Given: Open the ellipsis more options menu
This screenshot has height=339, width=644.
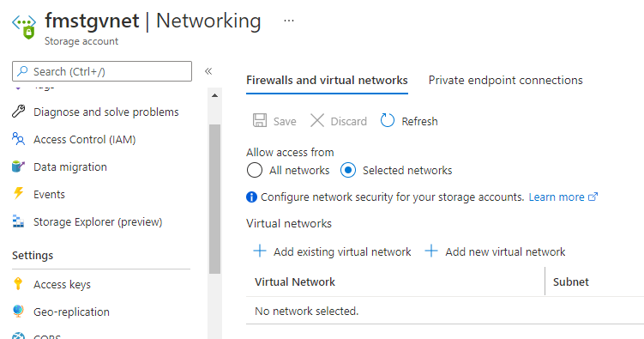Looking at the screenshot, I should pyautogui.click(x=289, y=21).
